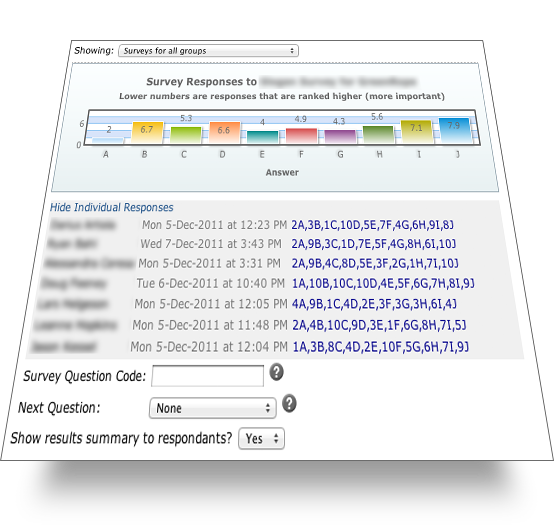Image resolution: width=556 pixels, height=526 pixels.
Task: Open the Next Question None dropdown
Action: click(213, 408)
